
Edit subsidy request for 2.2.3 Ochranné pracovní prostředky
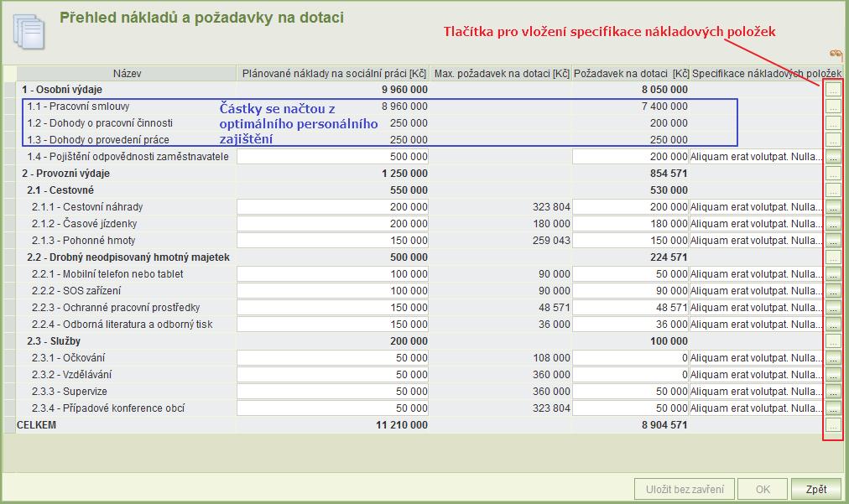(630, 308)
